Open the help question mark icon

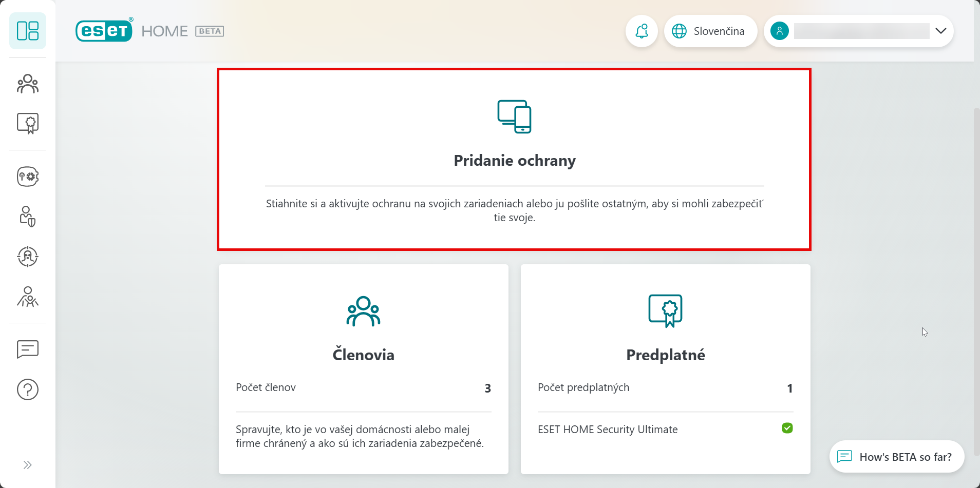[x=28, y=389]
